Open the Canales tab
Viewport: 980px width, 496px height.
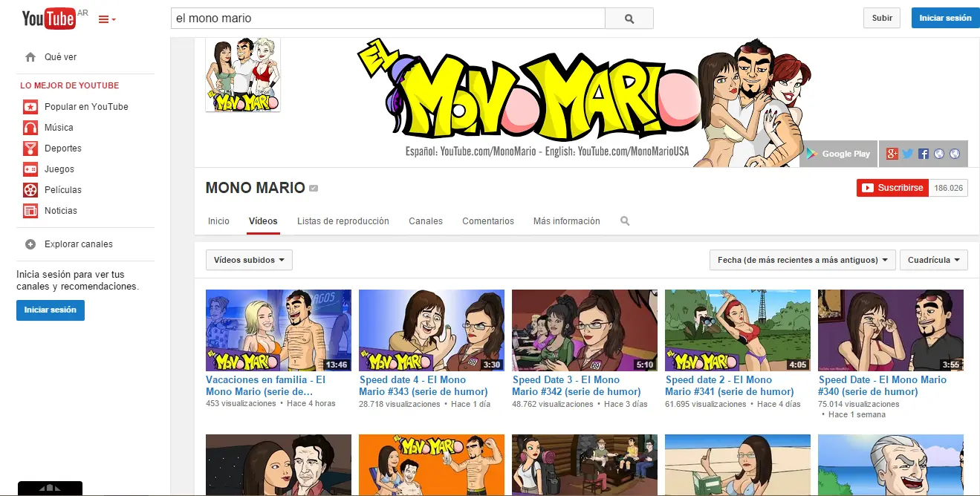tap(426, 221)
